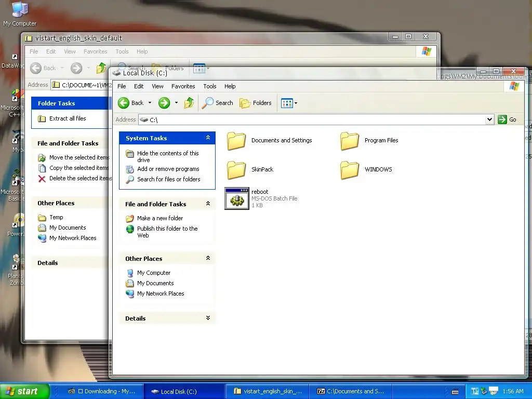The image size is (532, 399).
Task: Open My Network Places in vistart window sidebar
Action: click(x=73, y=238)
